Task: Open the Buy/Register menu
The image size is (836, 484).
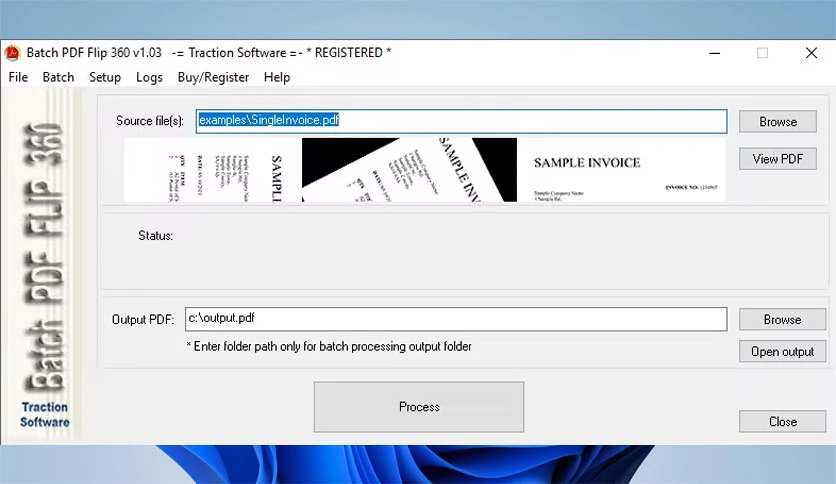Action: [213, 77]
